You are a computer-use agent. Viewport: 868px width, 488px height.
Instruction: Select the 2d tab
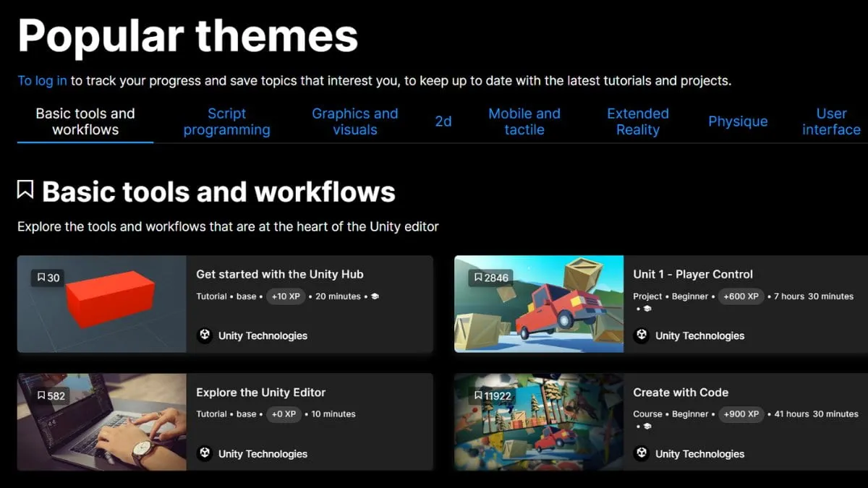pyautogui.click(x=443, y=121)
